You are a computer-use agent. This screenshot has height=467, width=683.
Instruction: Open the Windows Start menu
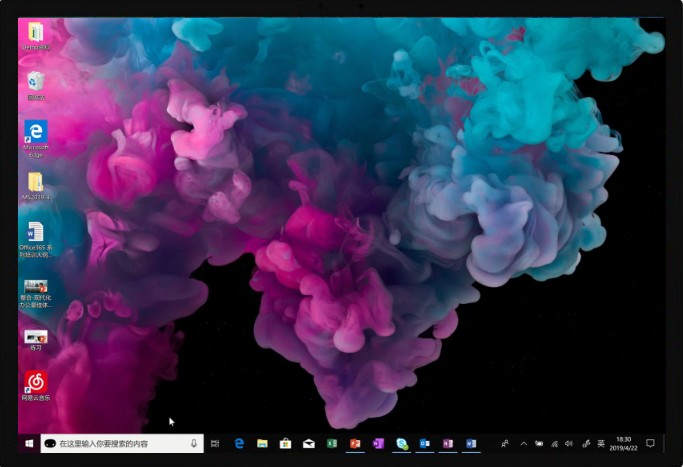click(29, 443)
